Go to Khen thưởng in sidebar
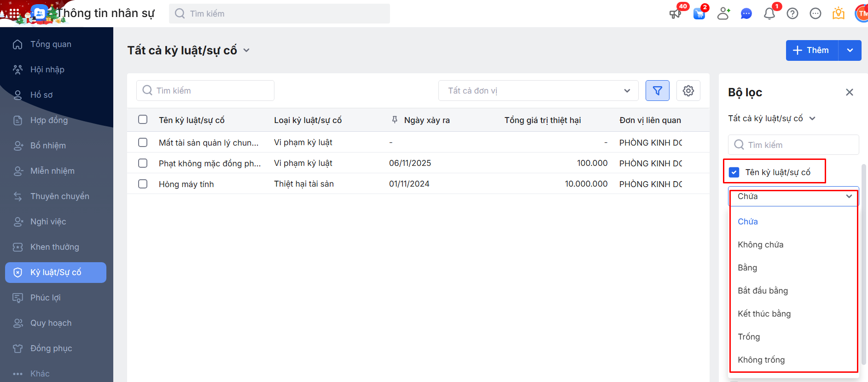The width and height of the screenshot is (868, 382). [54, 247]
